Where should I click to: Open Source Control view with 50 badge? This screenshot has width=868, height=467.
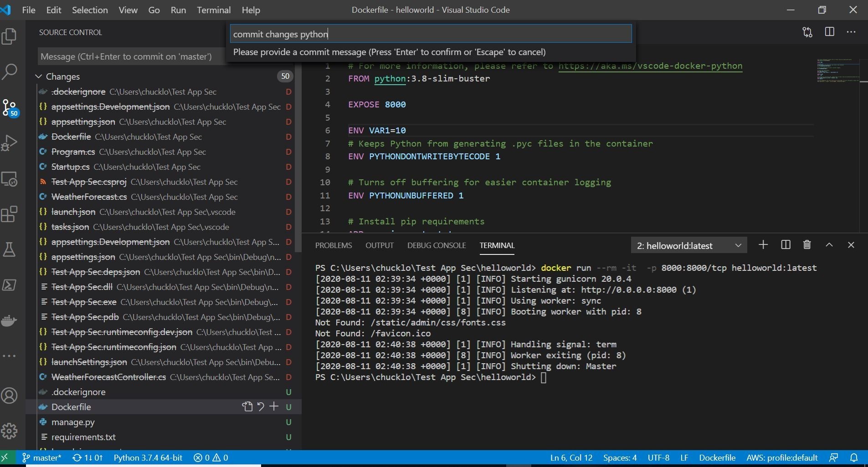tap(10, 107)
